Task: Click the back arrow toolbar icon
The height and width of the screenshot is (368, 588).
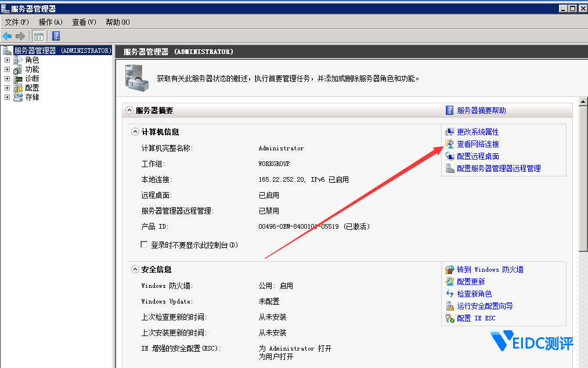Action: [8, 36]
